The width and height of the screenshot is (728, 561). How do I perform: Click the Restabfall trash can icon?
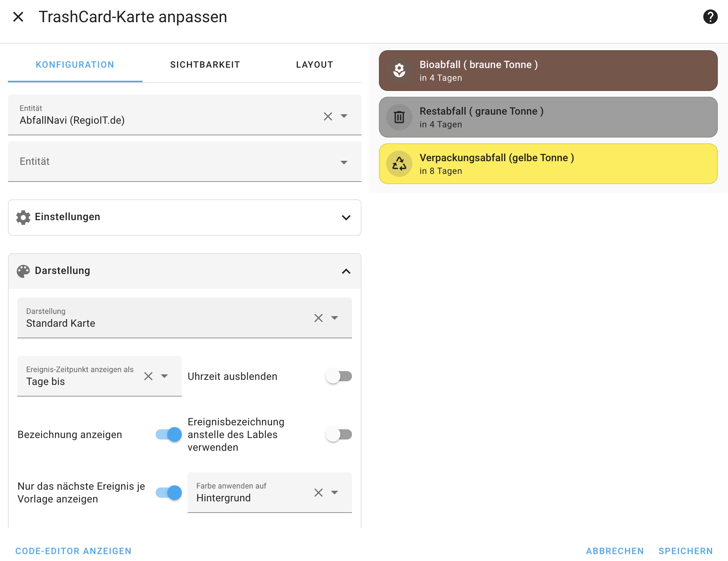pos(399,117)
